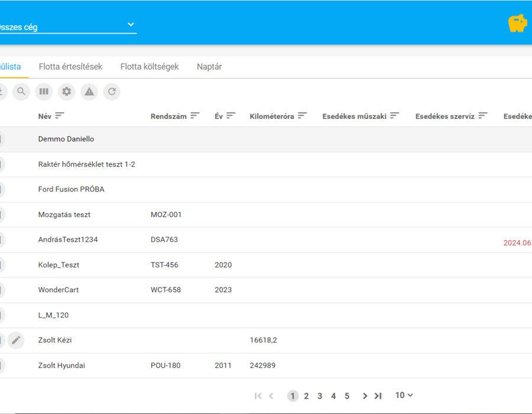Click license plate WCT-658
The height and width of the screenshot is (414, 532).
tap(166, 290)
